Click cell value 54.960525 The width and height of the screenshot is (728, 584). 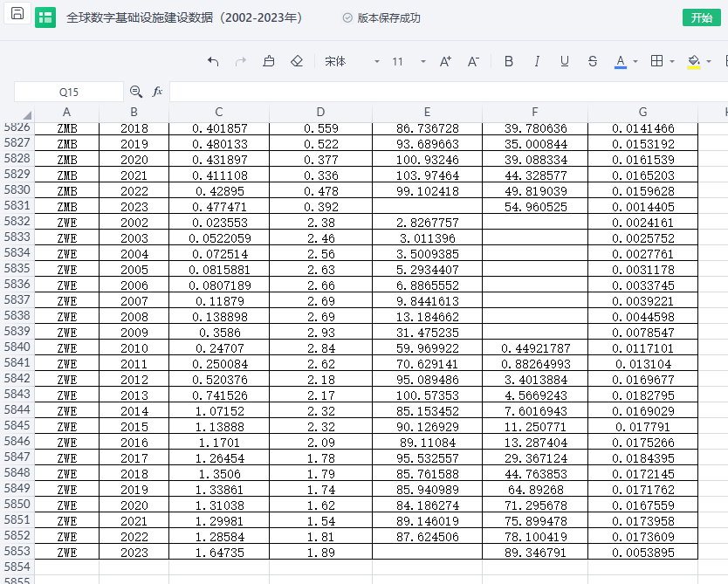535,207
